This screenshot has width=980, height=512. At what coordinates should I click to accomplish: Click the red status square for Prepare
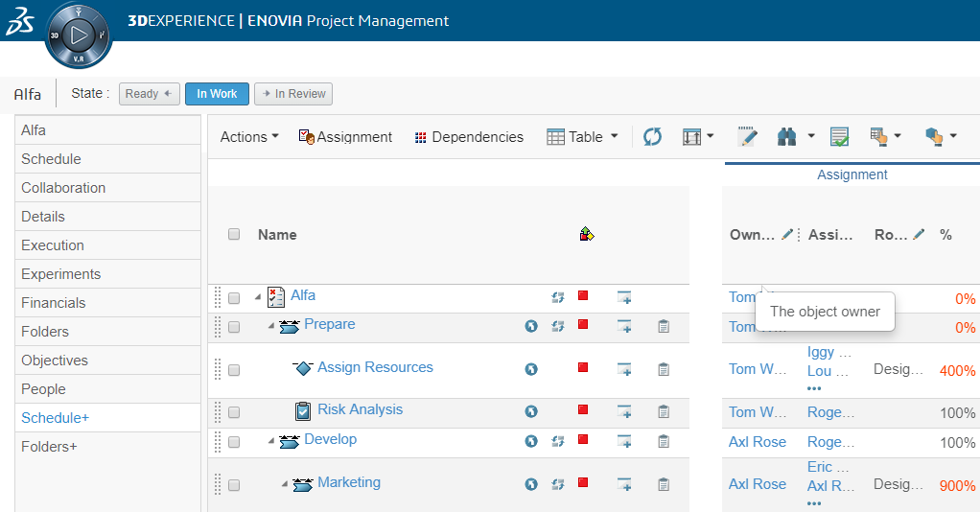tap(582, 325)
